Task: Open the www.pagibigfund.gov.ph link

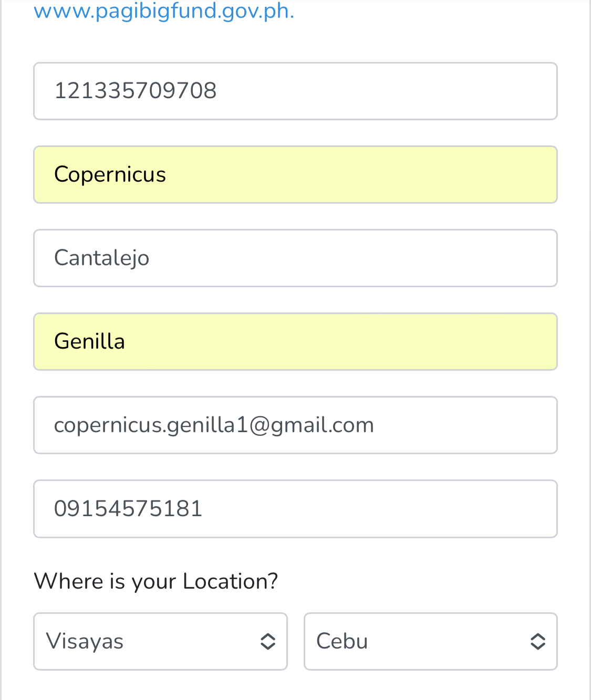Action: coord(163,11)
